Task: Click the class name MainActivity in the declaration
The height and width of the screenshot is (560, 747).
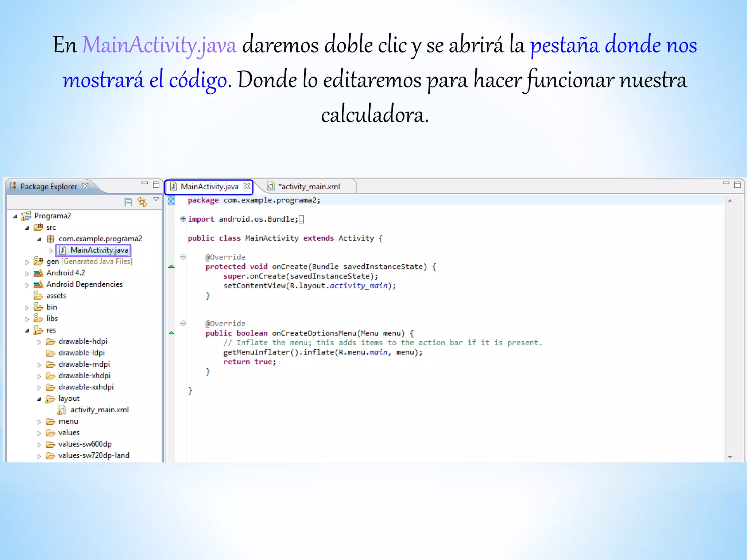Action: click(272, 238)
